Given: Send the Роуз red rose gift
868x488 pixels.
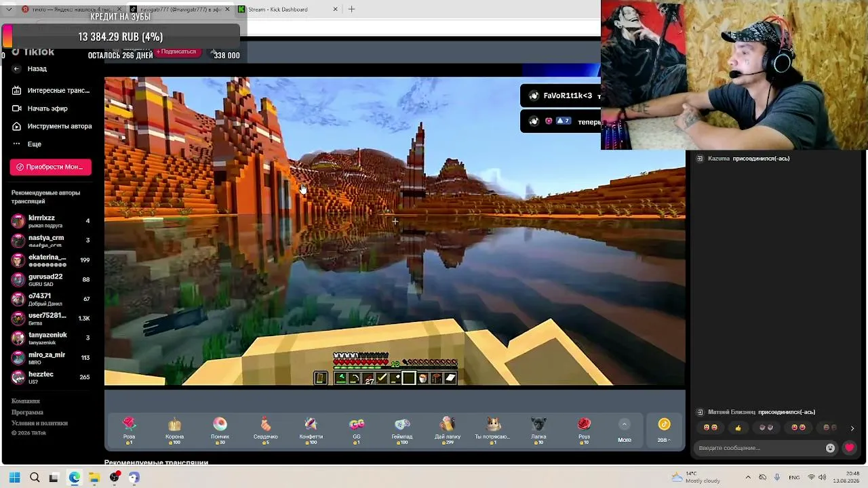Looking at the screenshot, I should click(584, 430).
